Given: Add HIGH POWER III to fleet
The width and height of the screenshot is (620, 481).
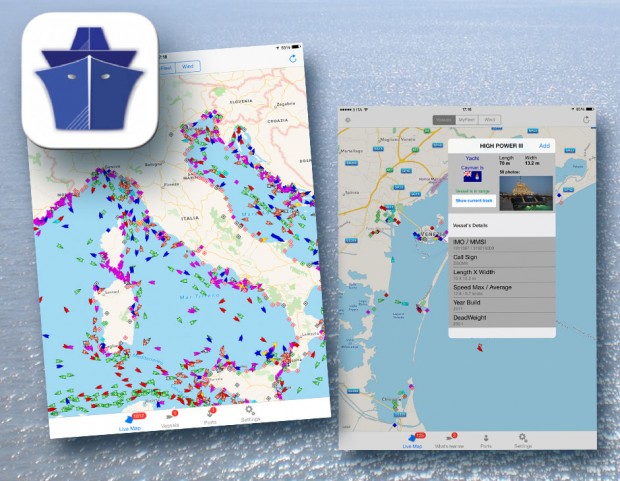Looking at the screenshot, I should coord(544,146).
